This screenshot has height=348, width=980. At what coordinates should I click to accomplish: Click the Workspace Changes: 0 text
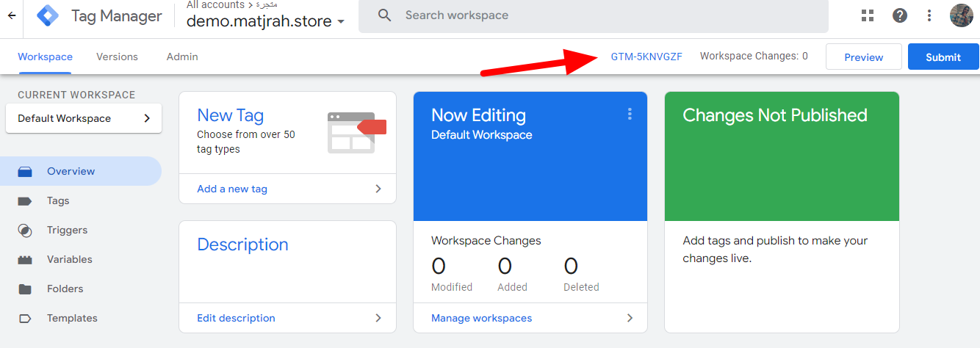coord(754,56)
